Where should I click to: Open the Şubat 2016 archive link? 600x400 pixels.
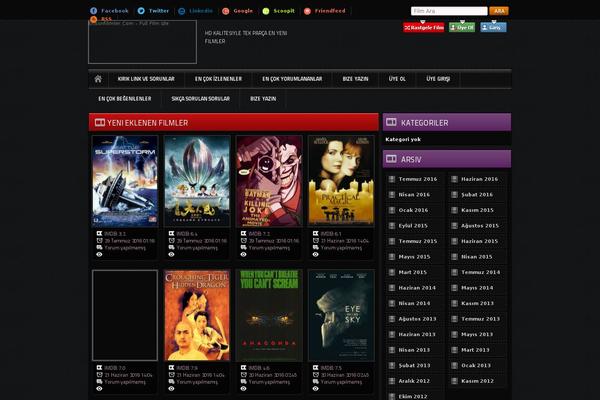[x=477, y=195]
